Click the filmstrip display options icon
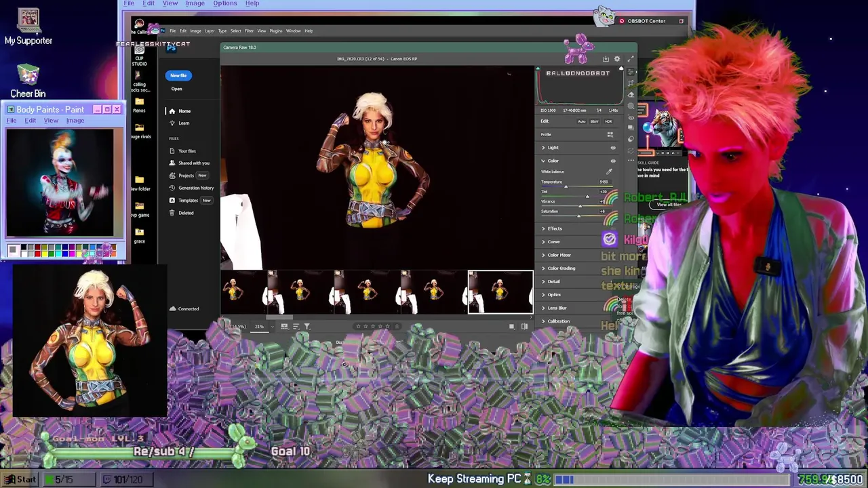This screenshot has width=868, height=488. point(284,326)
